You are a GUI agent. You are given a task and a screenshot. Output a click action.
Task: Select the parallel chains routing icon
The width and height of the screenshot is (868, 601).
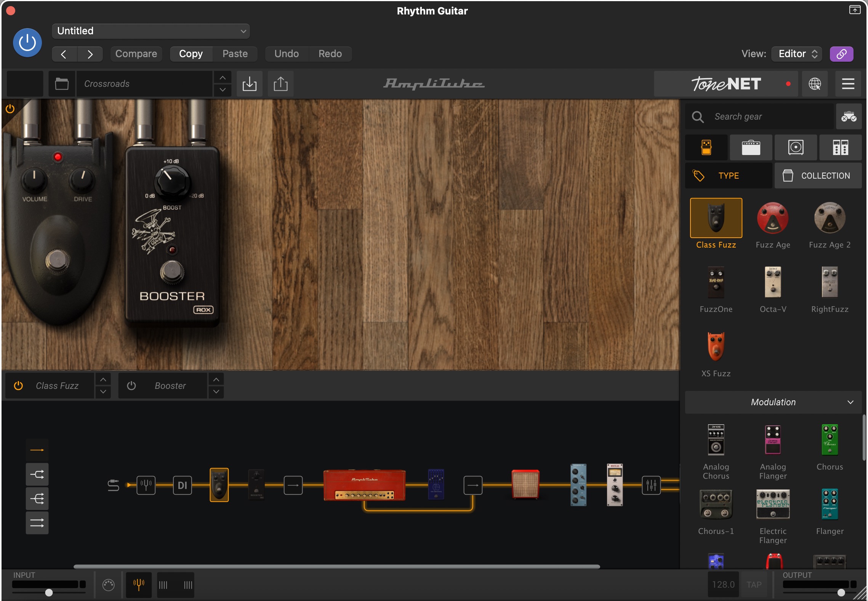[37, 523]
